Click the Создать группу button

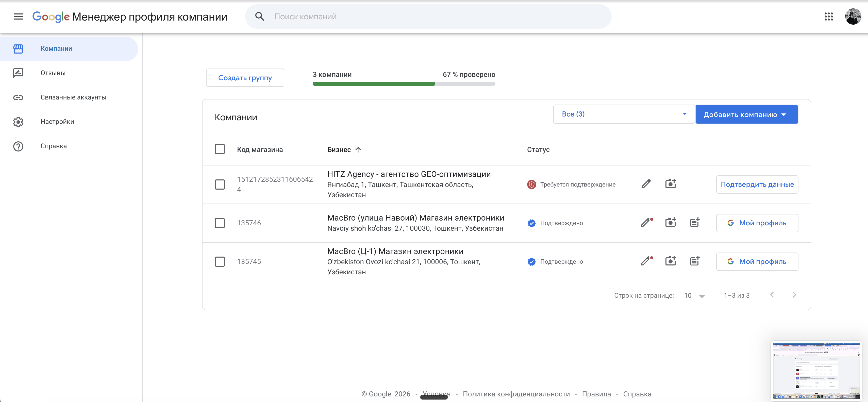click(x=245, y=78)
